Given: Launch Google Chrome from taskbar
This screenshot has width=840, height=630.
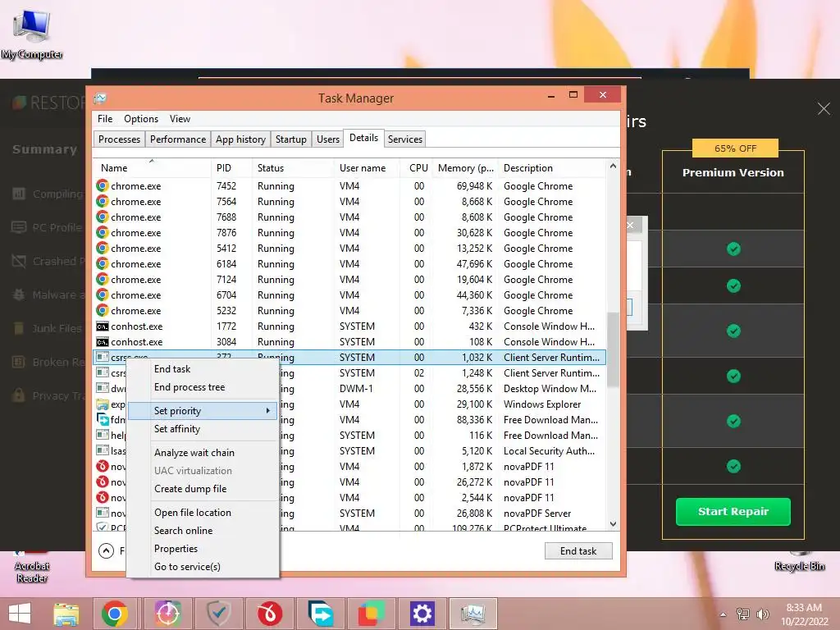Looking at the screenshot, I should point(114,614).
